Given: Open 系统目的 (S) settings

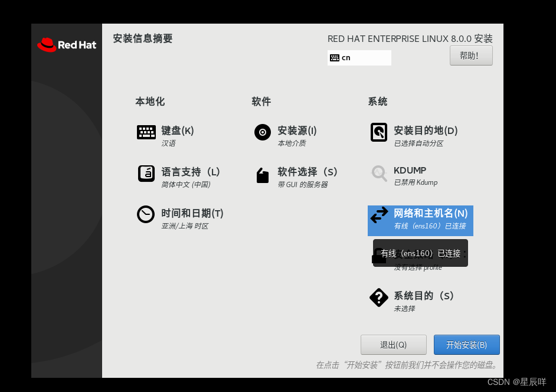Looking at the screenshot, I should coord(424,296).
